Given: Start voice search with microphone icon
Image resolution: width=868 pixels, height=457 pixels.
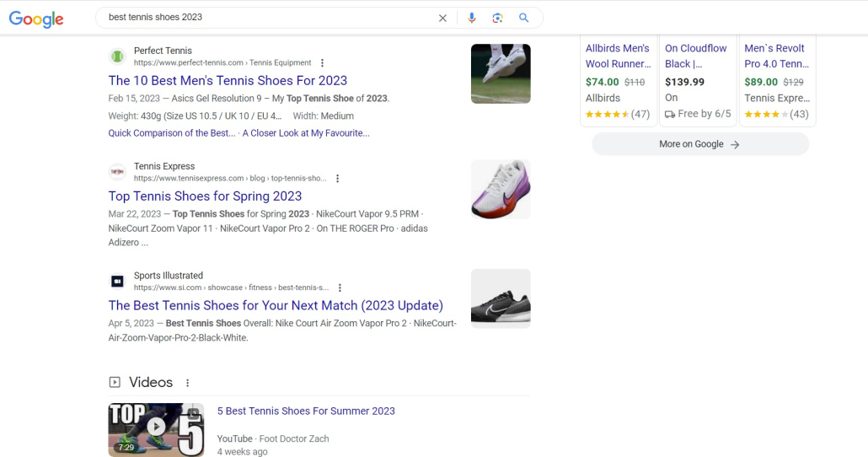Looking at the screenshot, I should [471, 18].
